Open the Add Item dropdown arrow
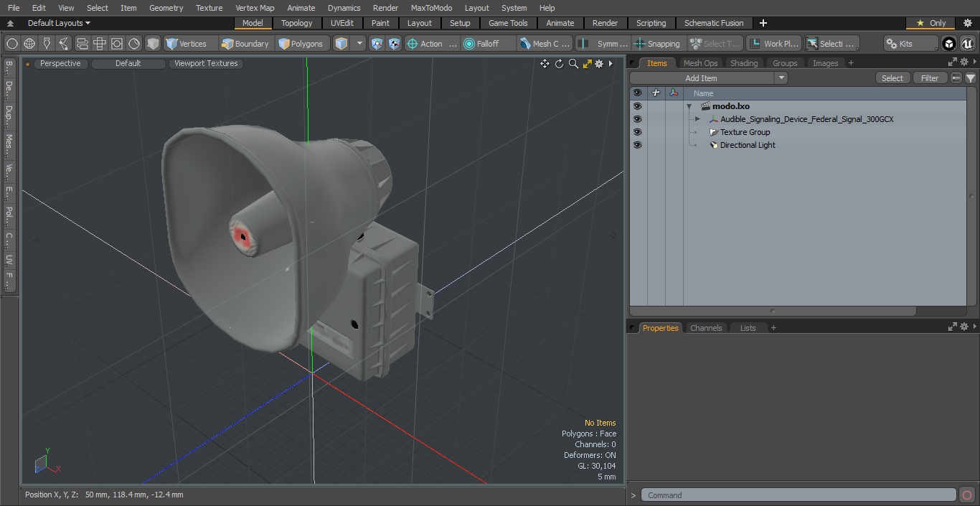Screen dimensions: 980x506 pyautogui.click(x=781, y=78)
